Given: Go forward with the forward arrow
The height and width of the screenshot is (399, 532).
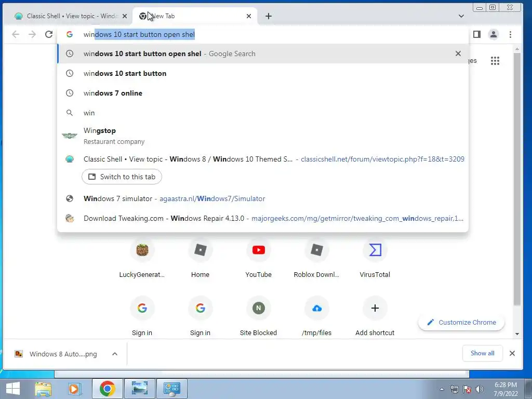Looking at the screenshot, I should click(x=32, y=34).
